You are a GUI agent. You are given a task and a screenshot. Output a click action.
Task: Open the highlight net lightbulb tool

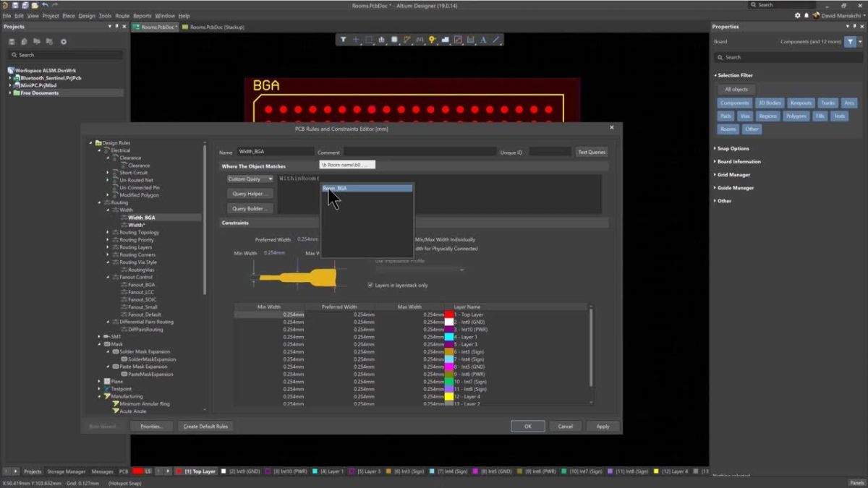432,40
